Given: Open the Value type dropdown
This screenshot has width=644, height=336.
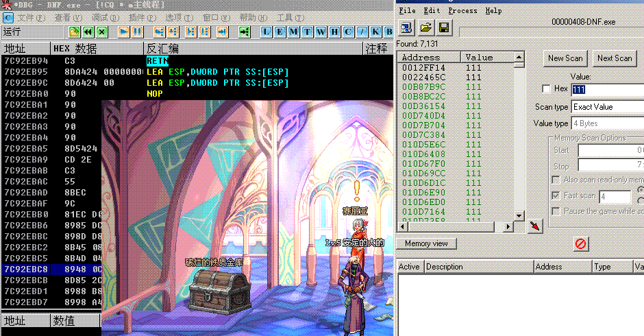Looking at the screenshot, I should click(608, 123).
